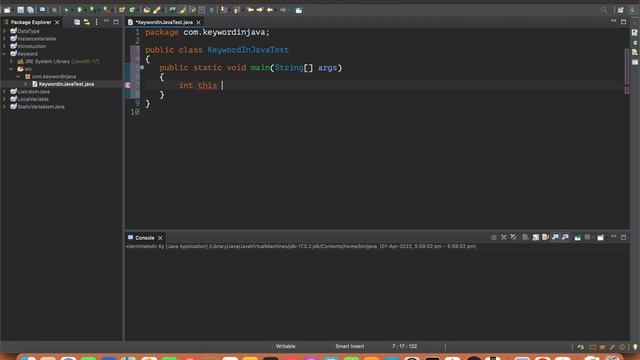Collapse the src folder
Viewport: 640px width, 360px height.
pos(11,69)
